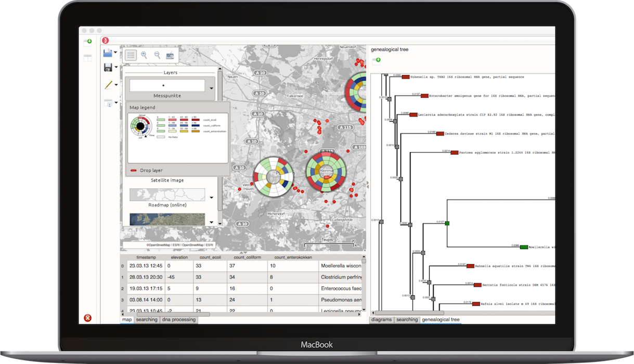Image resolution: width=634 pixels, height=364 pixels.
Task: Select the green Moellerella tree node
Action: (524, 247)
